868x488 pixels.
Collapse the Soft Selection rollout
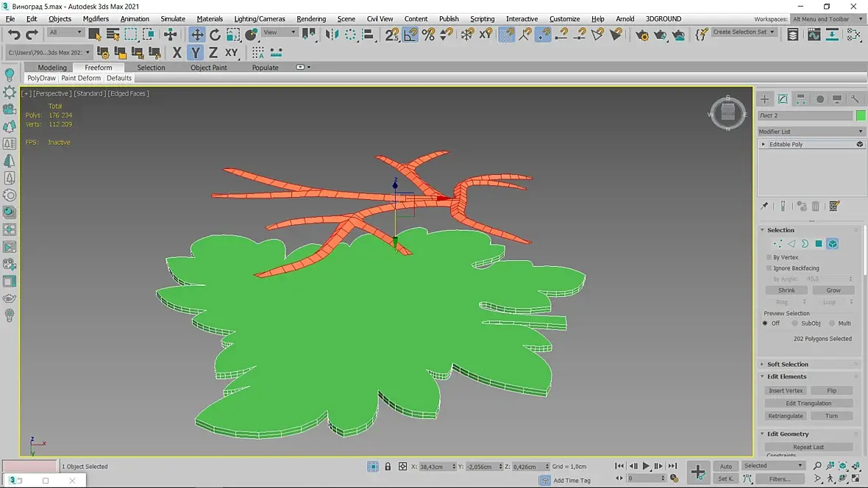coord(787,365)
